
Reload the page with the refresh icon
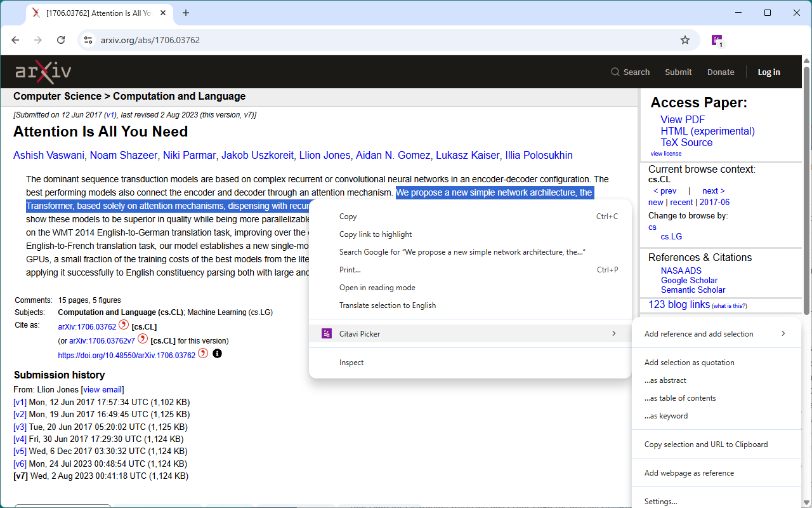tap(61, 40)
